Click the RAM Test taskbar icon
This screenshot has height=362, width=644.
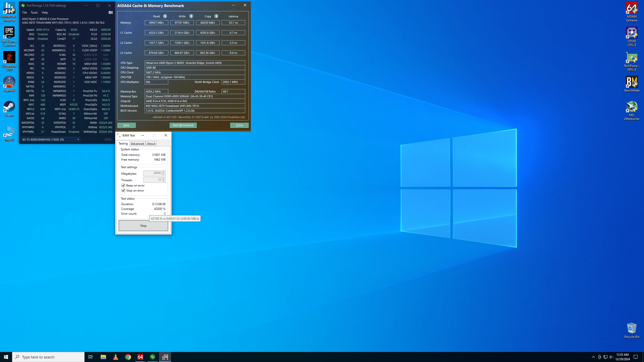point(165,357)
